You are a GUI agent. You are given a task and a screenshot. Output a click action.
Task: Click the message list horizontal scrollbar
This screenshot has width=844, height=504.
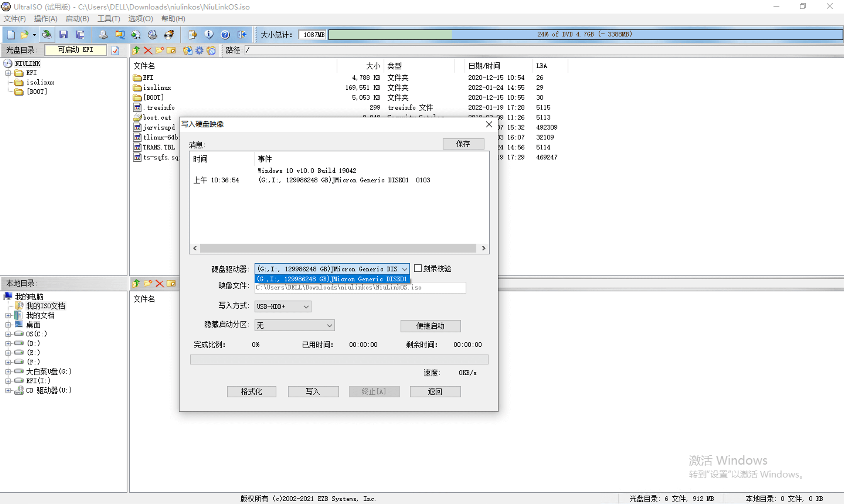coord(338,248)
